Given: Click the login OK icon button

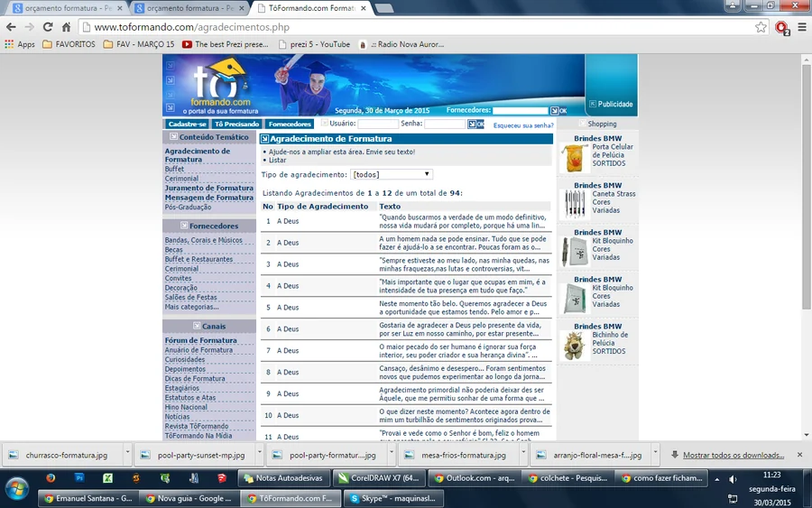Looking at the screenshot, I should [x=475, y=124].
